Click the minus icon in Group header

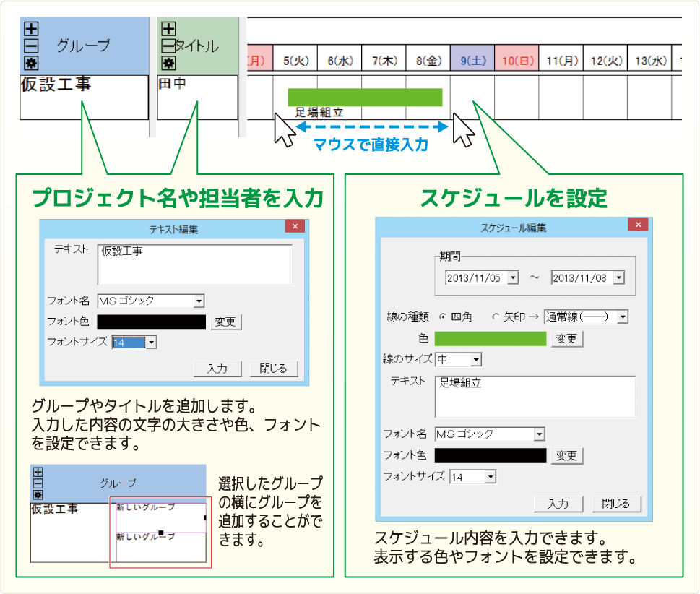(31, 46)
